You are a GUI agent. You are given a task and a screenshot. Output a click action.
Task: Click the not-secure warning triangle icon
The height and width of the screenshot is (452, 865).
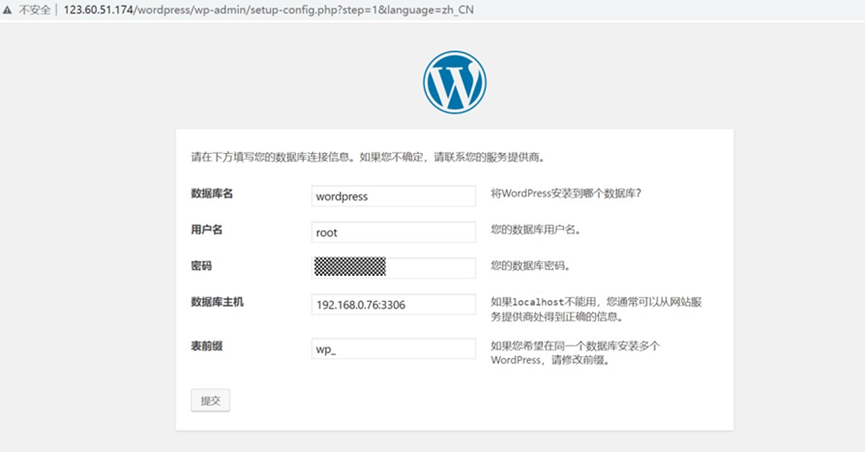tap(7, 10)
